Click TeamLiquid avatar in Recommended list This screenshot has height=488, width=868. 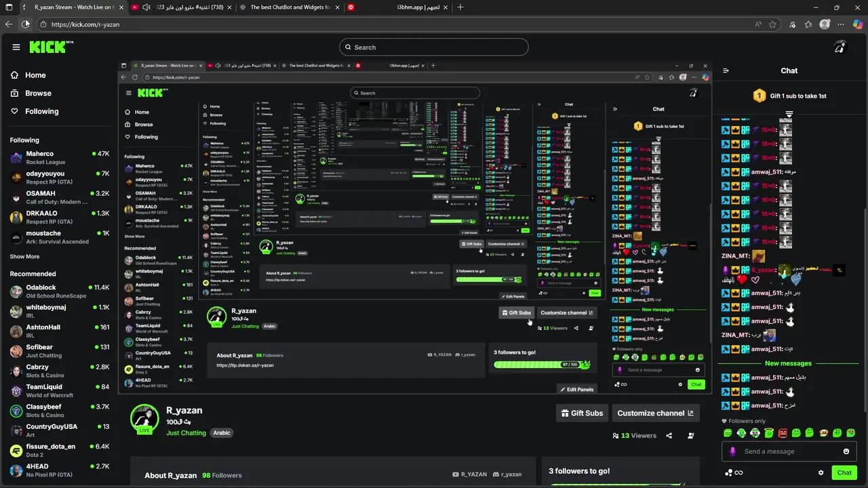coord(16,390)
